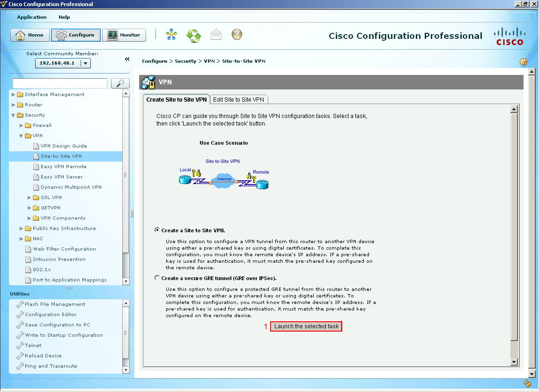The width and height of the screenshot is (539, 392).
Task: Switch to Edit Site to Site VPN tab
Action: [238, 100]
